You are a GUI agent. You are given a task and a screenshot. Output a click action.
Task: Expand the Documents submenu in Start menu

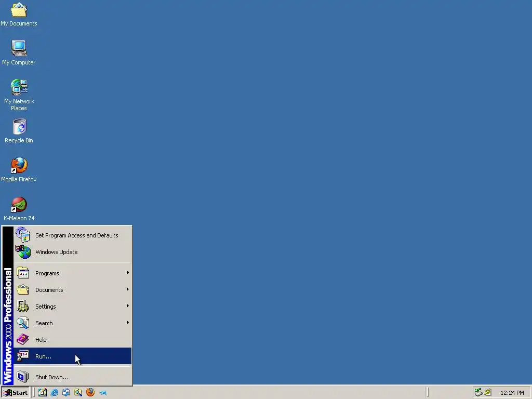click(73, 290)
